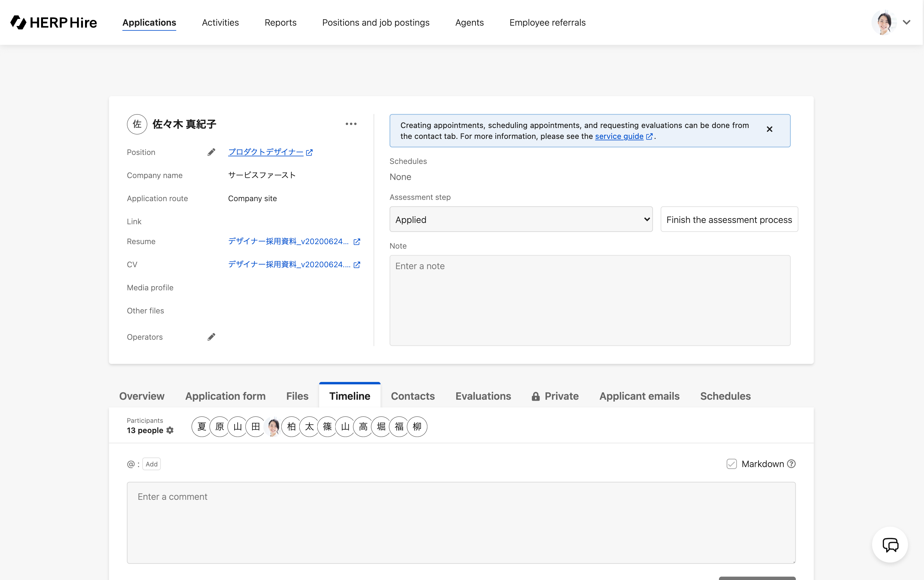Switch to the Contacts tab

pyautogui.click(x=413, y=396)
